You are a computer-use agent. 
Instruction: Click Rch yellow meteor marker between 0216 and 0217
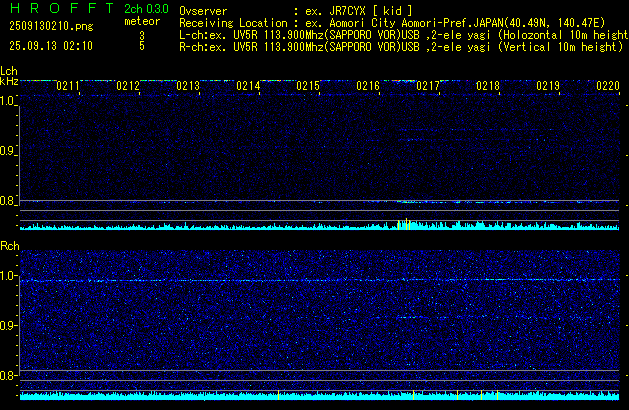coord(413,394)
